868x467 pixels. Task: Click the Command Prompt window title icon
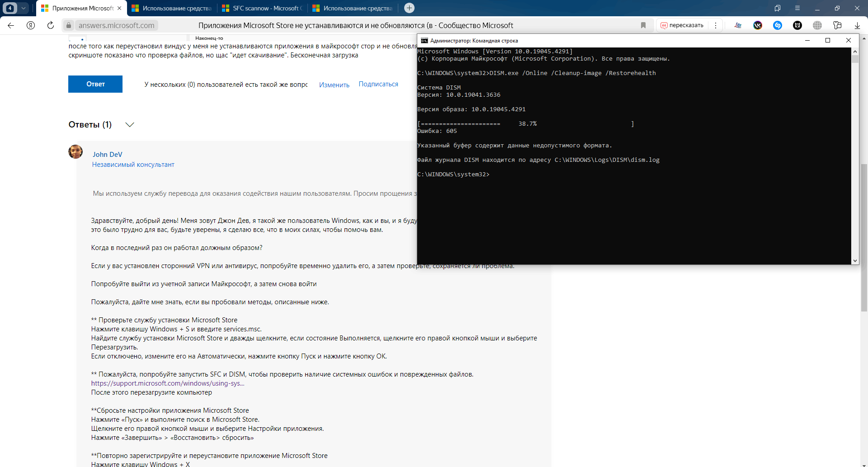424,41
